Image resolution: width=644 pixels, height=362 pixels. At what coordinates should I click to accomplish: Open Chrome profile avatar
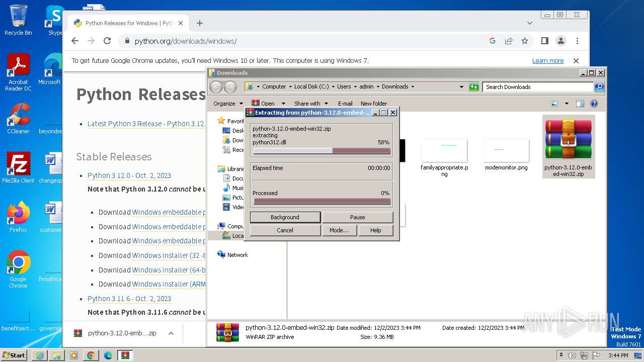click(x=560, y=41)
